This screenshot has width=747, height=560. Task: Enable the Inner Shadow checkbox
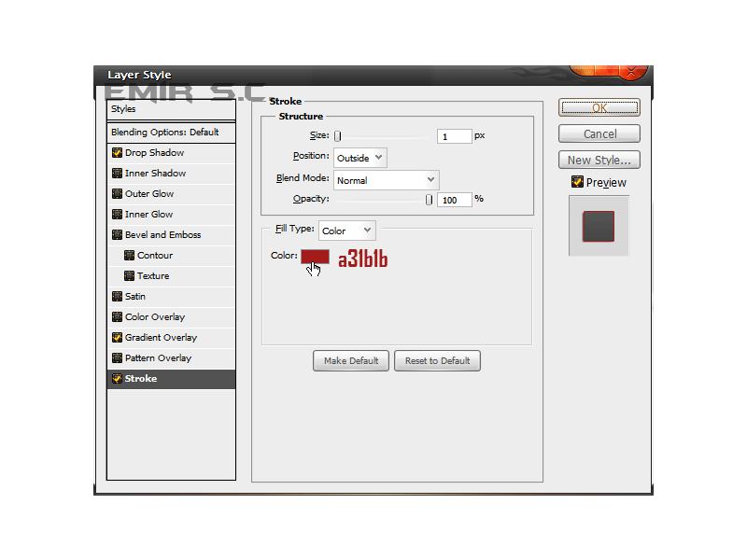click(117, 174)
